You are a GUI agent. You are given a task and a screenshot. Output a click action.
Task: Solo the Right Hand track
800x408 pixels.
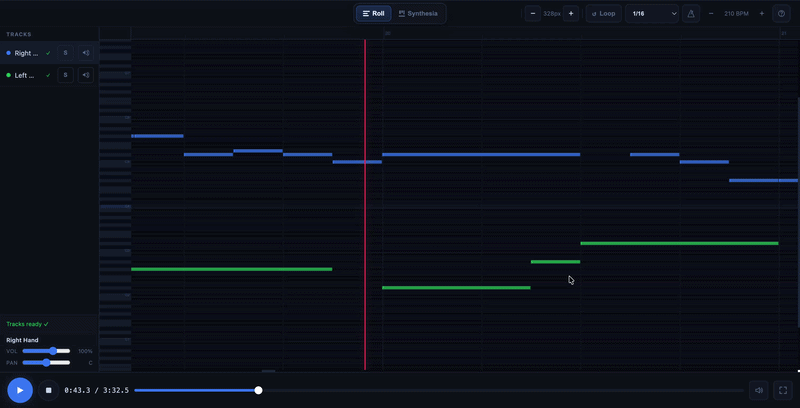tap(65, 53)
